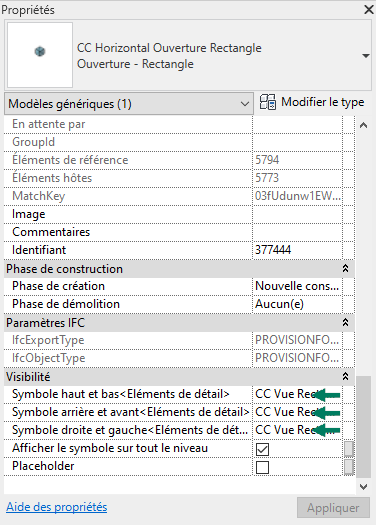Click the Commentaires value field
The width and height of the screenshot is (376, 525).
point(297,232)
